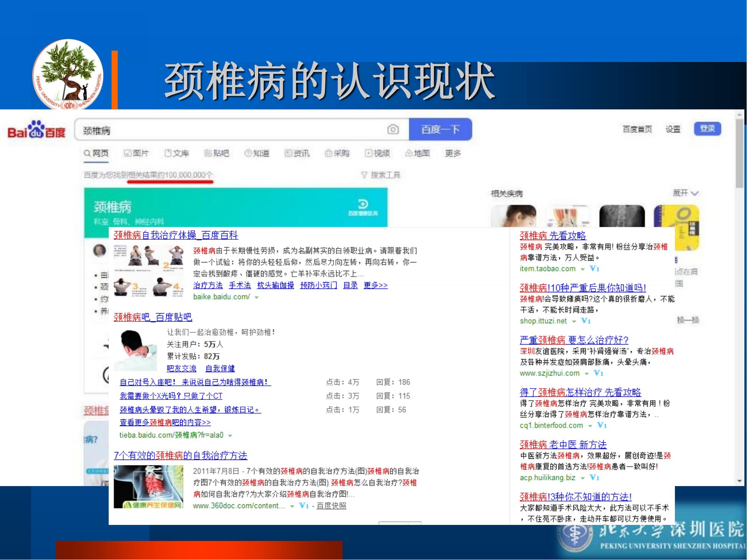747x560 pixels.
Task: Click the Baidu paw logo
Action: coord(37,130)
